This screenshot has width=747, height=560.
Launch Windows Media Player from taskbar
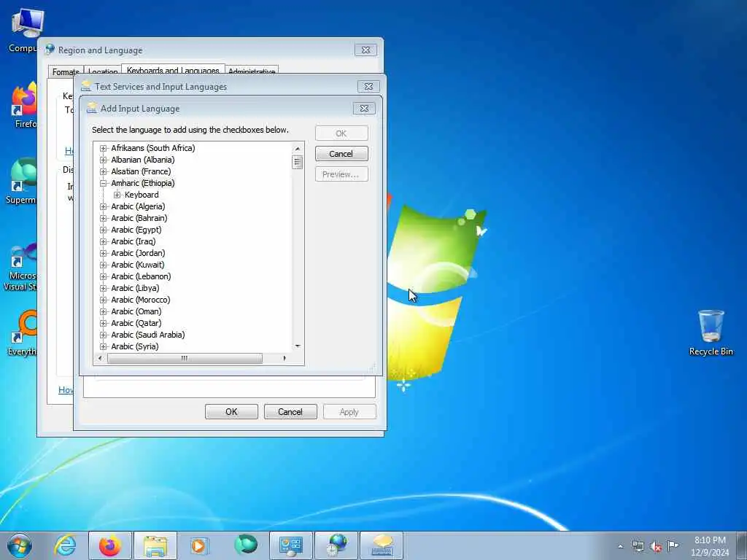[199, 545]
